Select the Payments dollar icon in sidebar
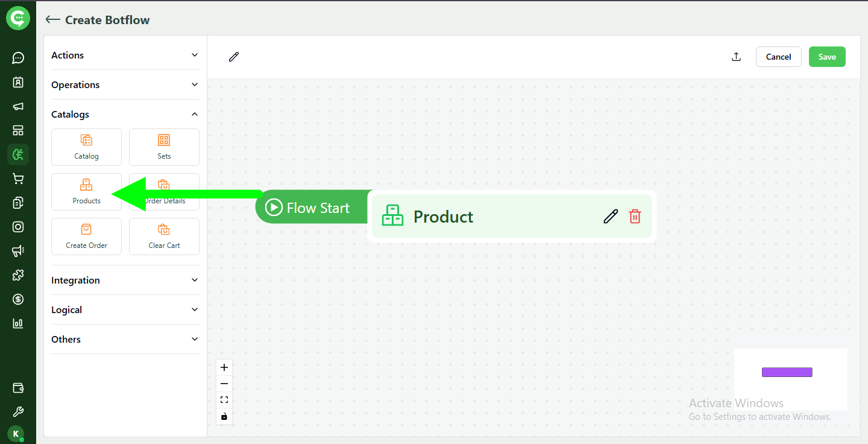Screen dimensions: 868x444 tap(18, 299)
